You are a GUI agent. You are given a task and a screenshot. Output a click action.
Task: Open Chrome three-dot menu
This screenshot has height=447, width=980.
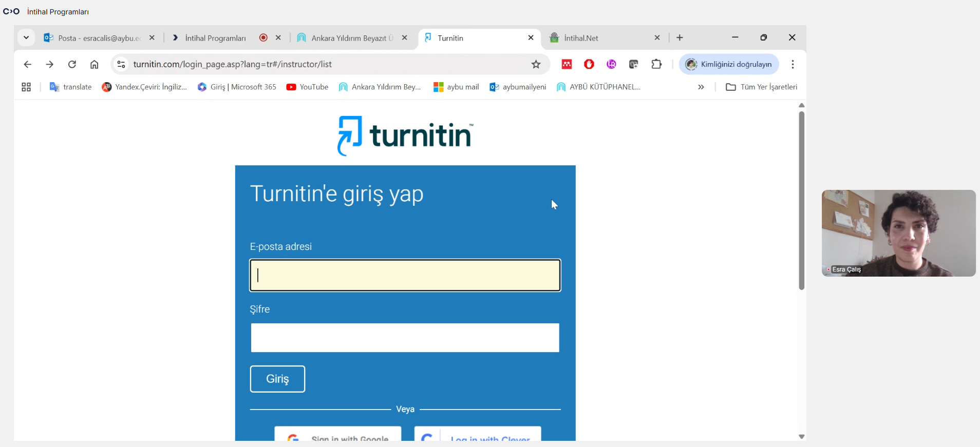click(793, 64)
